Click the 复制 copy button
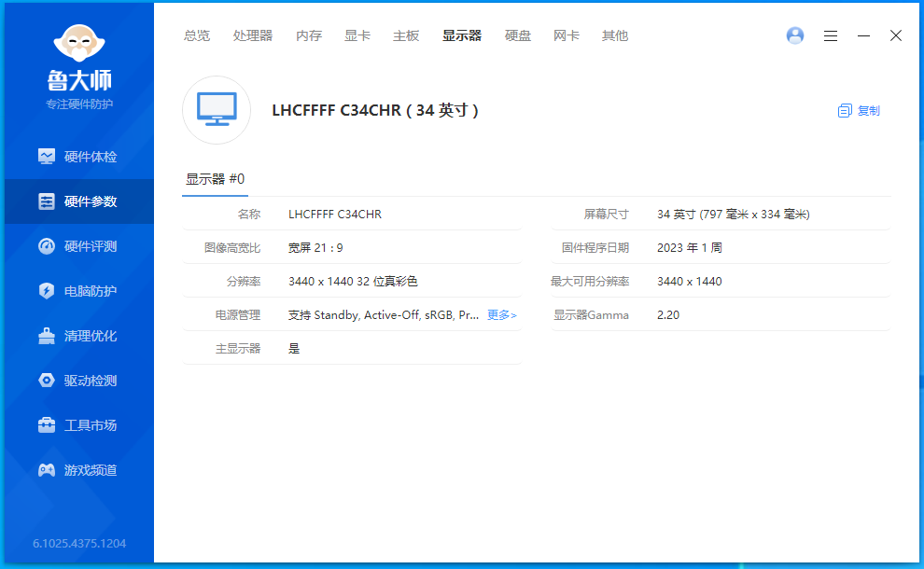924x569 pixels. click(859, 110)
